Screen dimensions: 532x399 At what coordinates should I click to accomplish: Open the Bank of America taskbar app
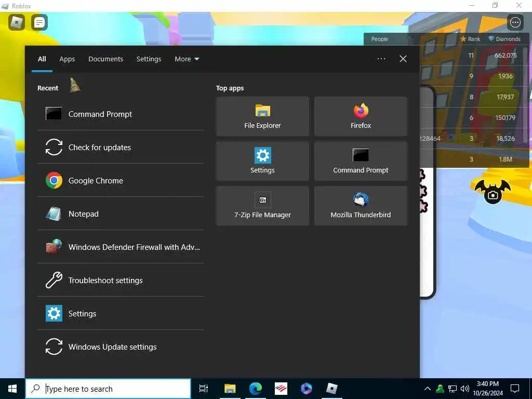281,389
